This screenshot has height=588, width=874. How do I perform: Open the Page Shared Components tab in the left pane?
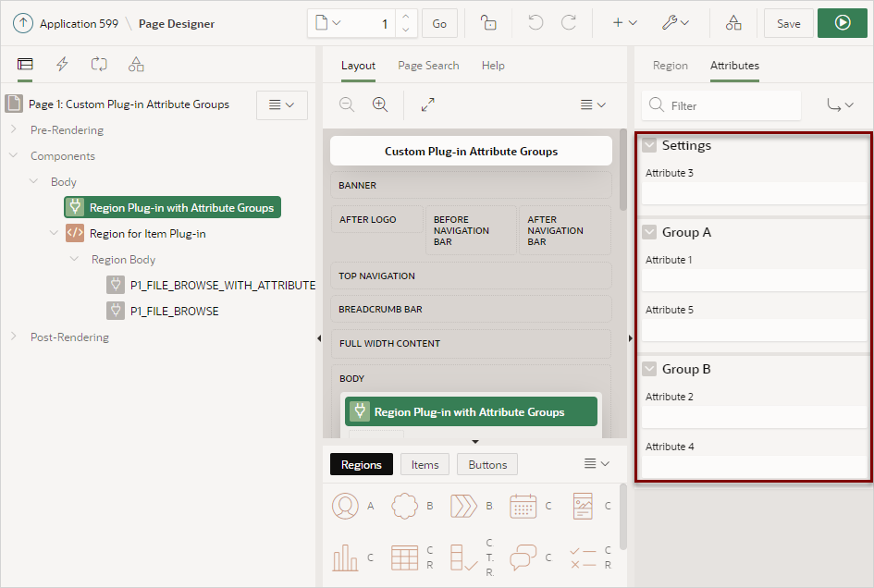pyautogui.click(x=136, y=64)
